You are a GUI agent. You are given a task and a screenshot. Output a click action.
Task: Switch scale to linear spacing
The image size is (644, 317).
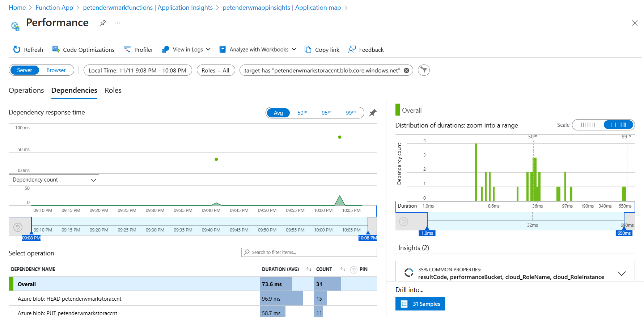point(588,125)
